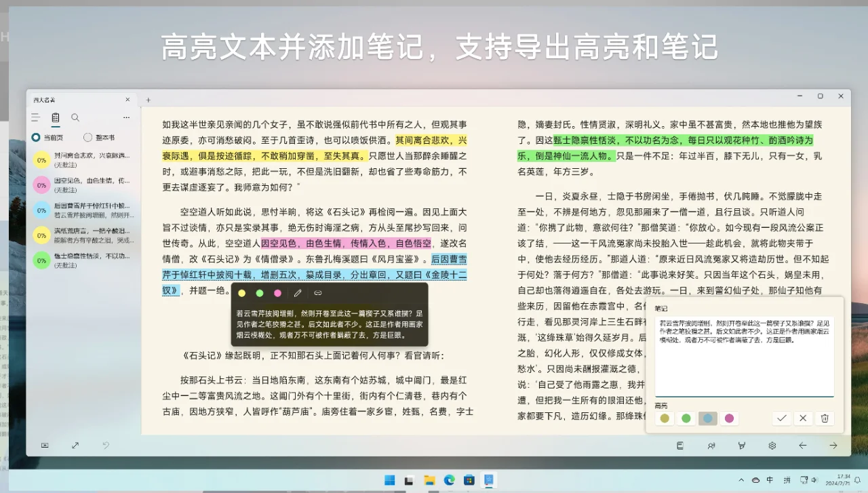Click the dark note text in popup
The height and width of the screenshot is (493, 868).
click(330, 324)
